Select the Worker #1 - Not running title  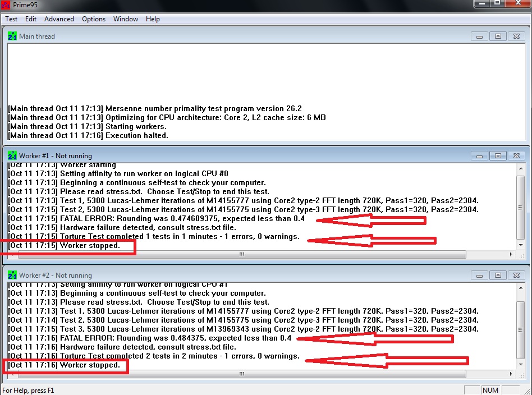tap(56, 156)
